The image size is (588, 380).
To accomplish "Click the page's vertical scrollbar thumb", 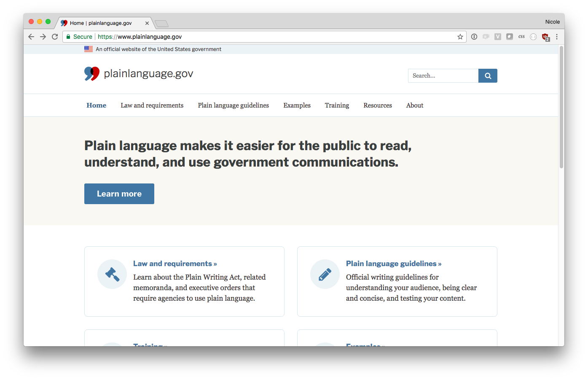I will [x=561, y=108].
